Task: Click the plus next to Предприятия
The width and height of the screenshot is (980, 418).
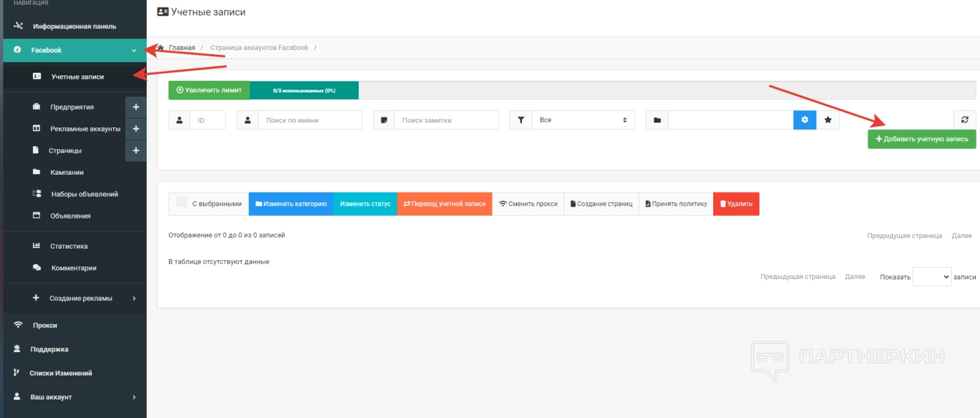Action: point(136,107)
